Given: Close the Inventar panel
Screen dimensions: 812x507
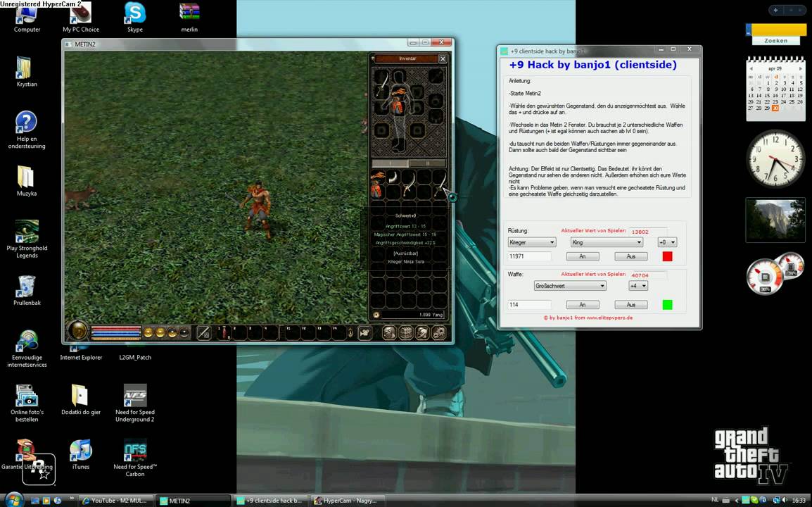Looking at the screenshot, I should click(443, 59).
